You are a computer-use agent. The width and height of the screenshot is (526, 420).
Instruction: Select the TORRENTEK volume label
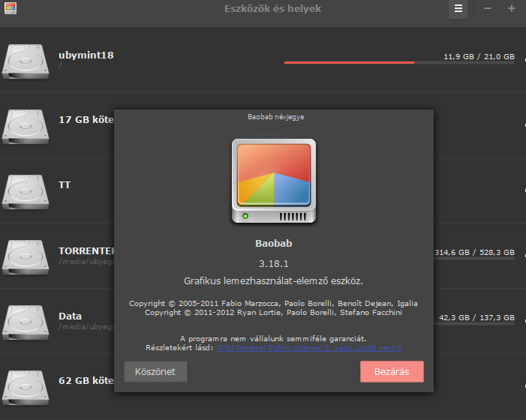86,250
